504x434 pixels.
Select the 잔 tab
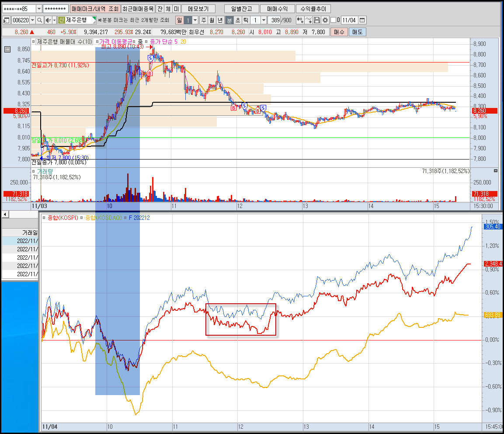(160, 9)
